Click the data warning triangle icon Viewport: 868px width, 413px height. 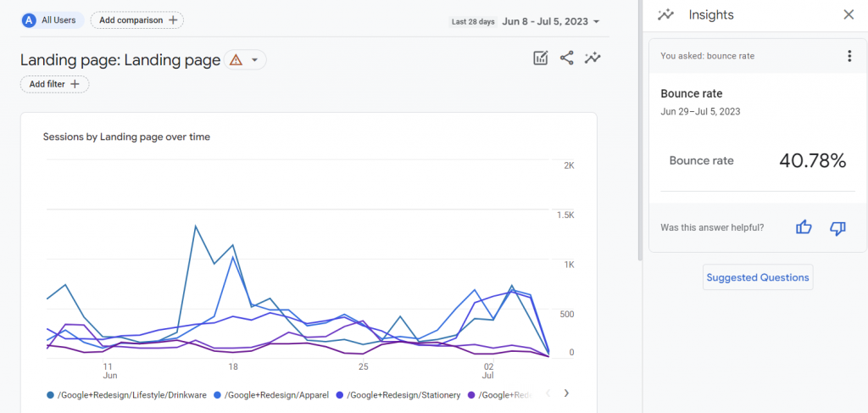pos(236,59)
